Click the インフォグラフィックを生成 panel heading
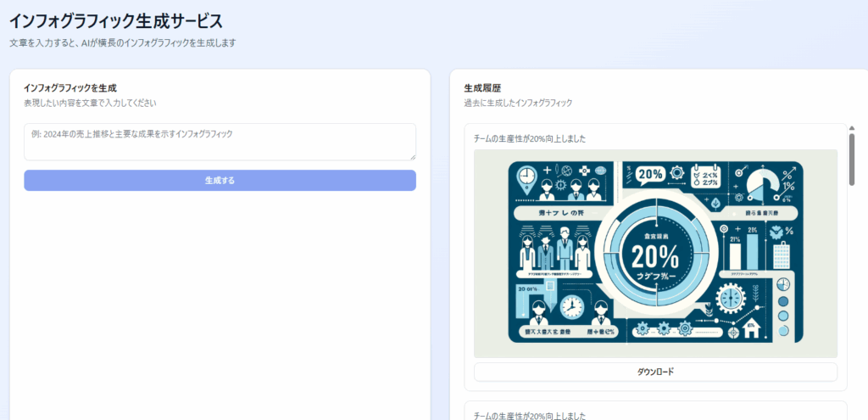Screen dimensions: 868x420 click(x=70, y=87)
